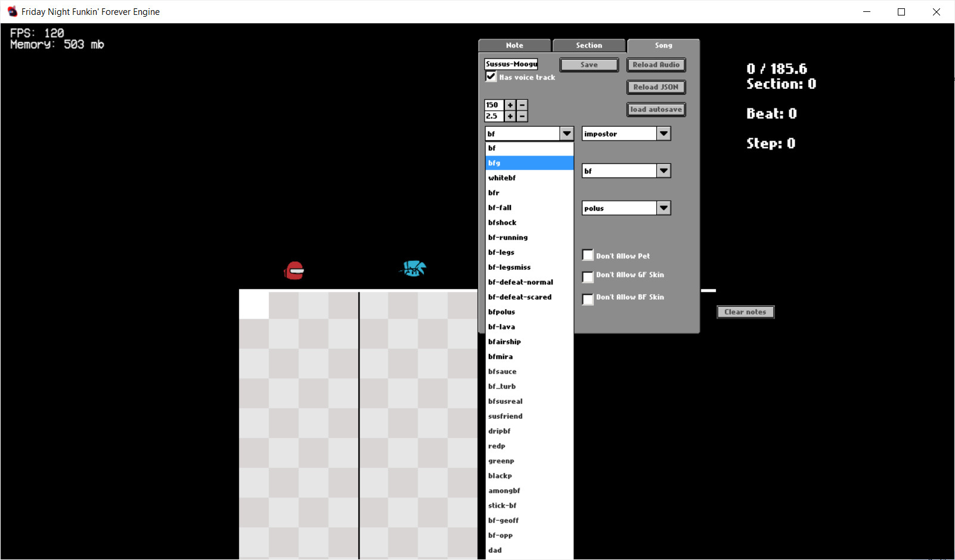The width and height of the screenshot is (955, 560).
Task: Tick the Don't Allow GF Skin checkbox
Action: pyautogui.click(x=588, y=276)
